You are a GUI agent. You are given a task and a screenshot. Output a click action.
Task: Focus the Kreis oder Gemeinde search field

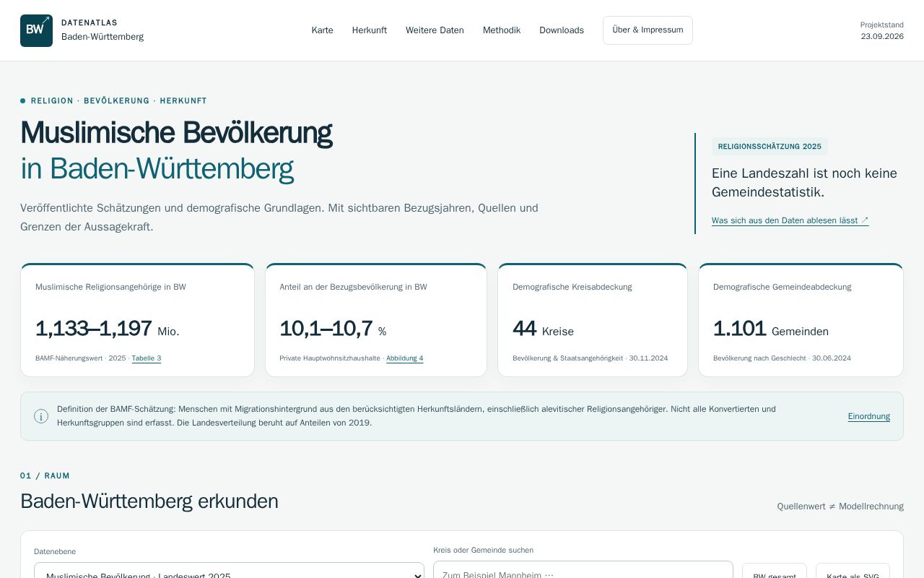pyautogui.click(x=583, y=569)
